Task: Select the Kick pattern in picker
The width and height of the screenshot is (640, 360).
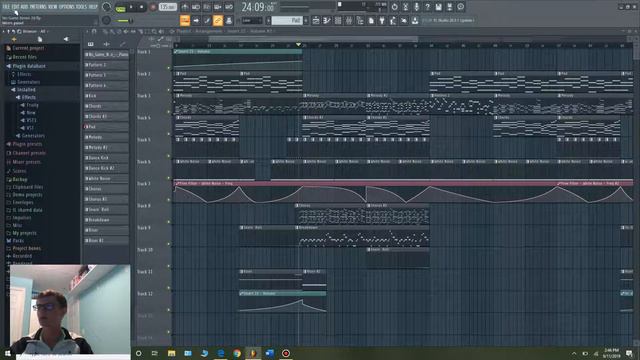Action: point(106,96)
